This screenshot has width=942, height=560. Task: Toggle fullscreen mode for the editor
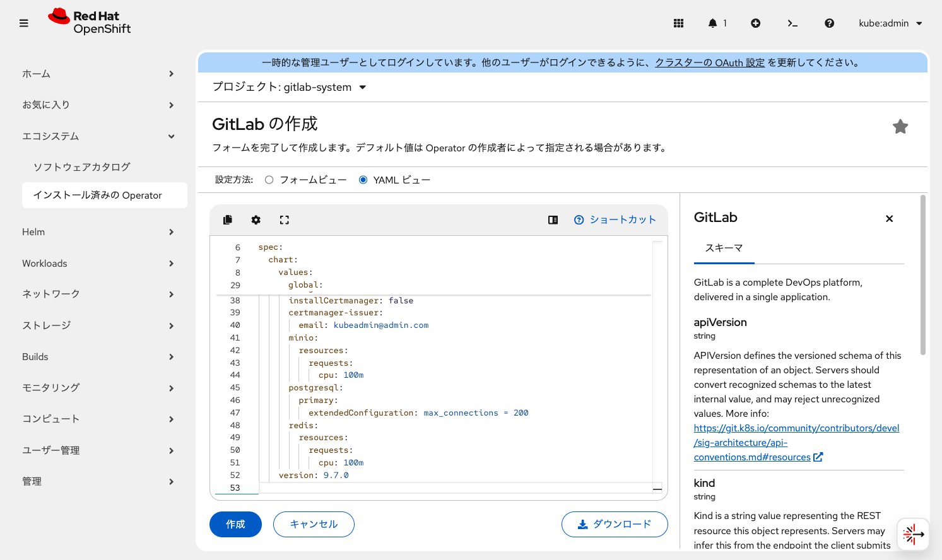[x=284, y=219]
